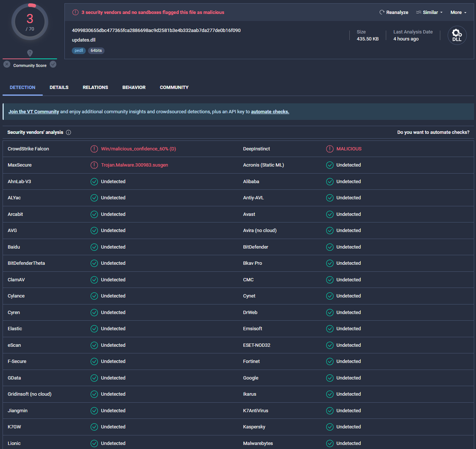
Task: Click Malwarebytes' green undetected check icon
Action: click(330, 443)
